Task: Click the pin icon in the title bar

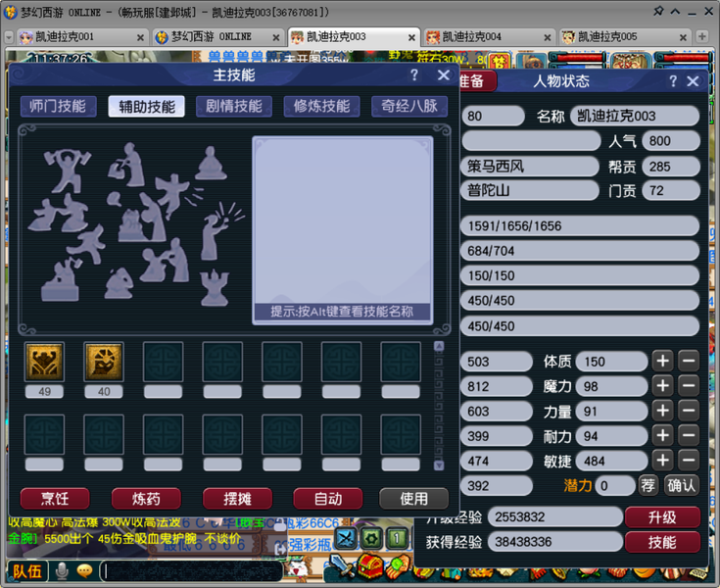Action: pyautogui.click(x=658, y=11)
